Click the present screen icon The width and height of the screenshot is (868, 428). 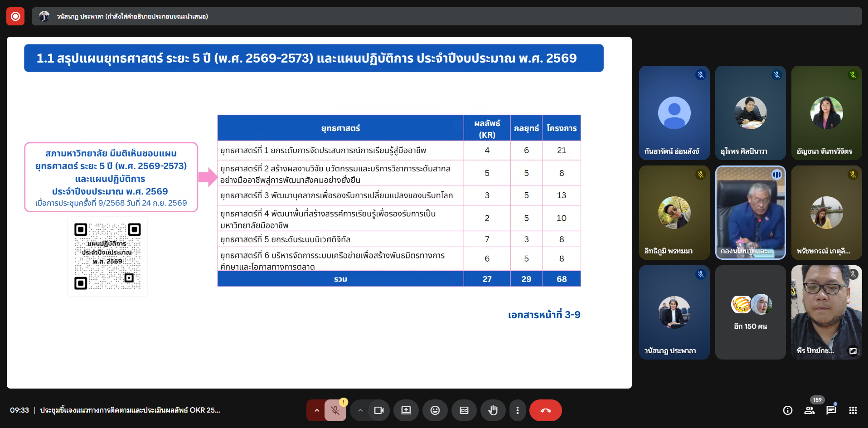point(406,410)
